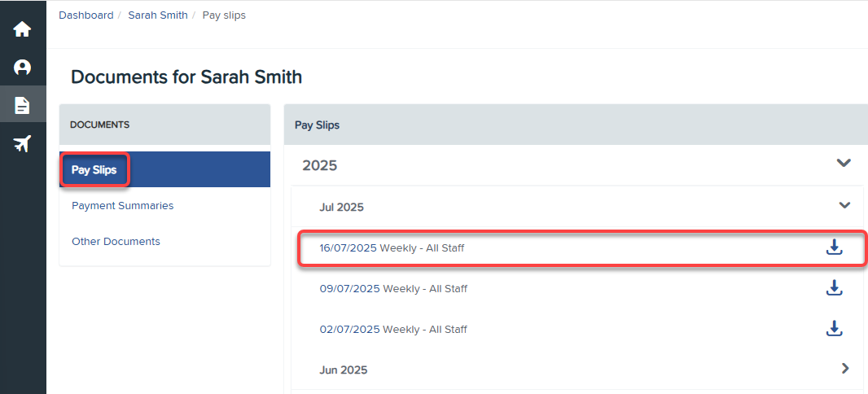The image size is (868, 394).
Task: Open the 16/07/2025 pay slip date link
Action: (x=349, y=248)
